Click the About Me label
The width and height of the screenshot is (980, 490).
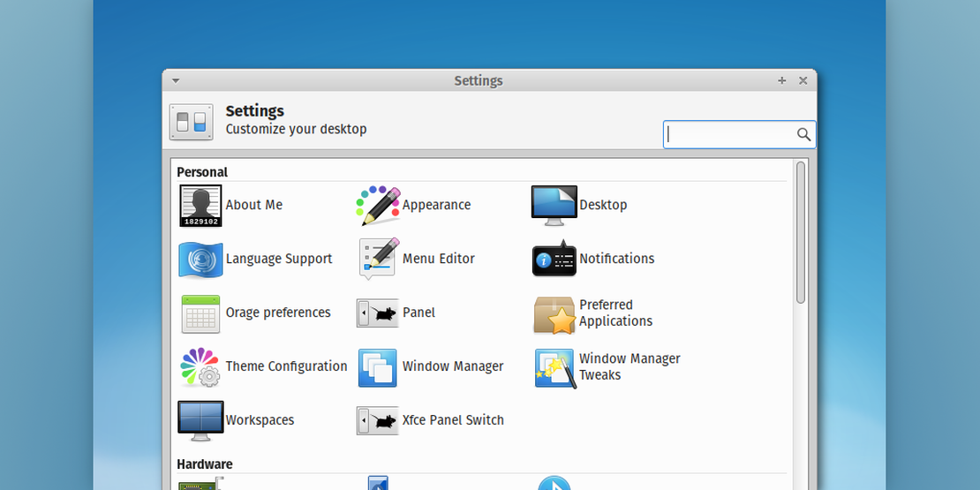coord(253,205)
